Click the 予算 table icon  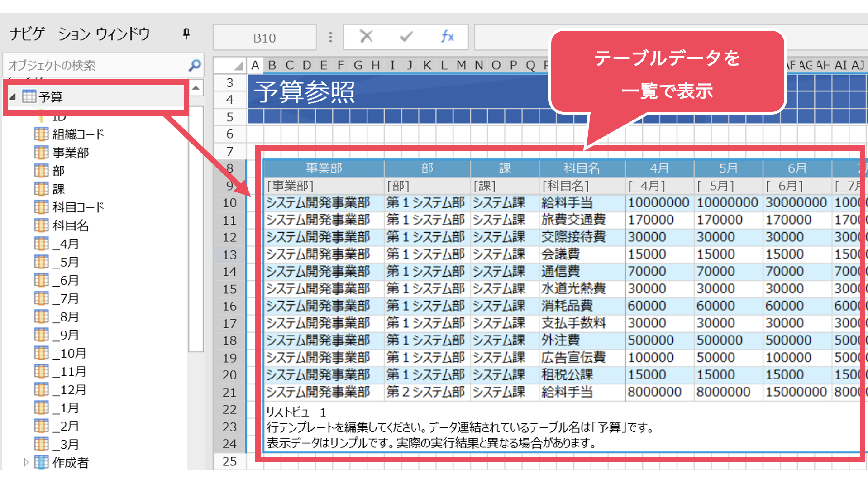[x=29, y=96]
